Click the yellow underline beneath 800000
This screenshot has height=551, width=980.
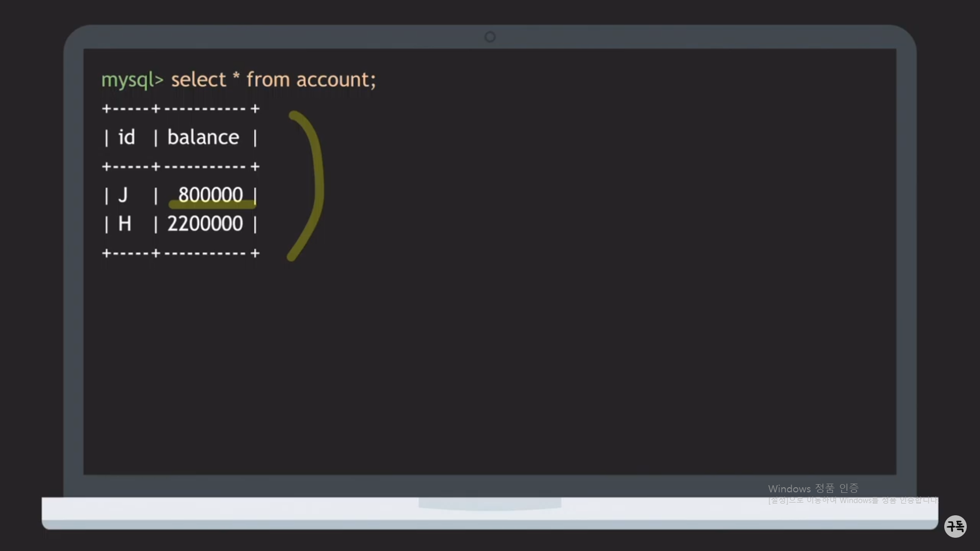(x=212, y=206)
